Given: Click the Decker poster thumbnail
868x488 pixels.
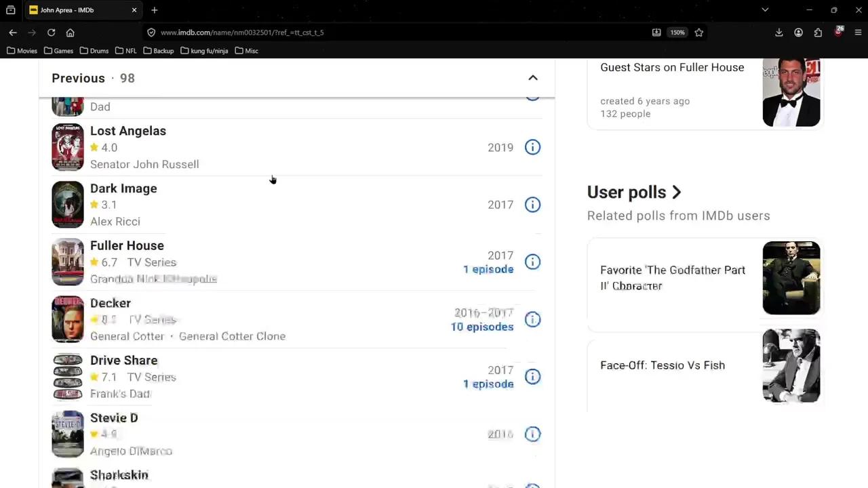Looking at the screenshot, I should [x=68, y=319].
